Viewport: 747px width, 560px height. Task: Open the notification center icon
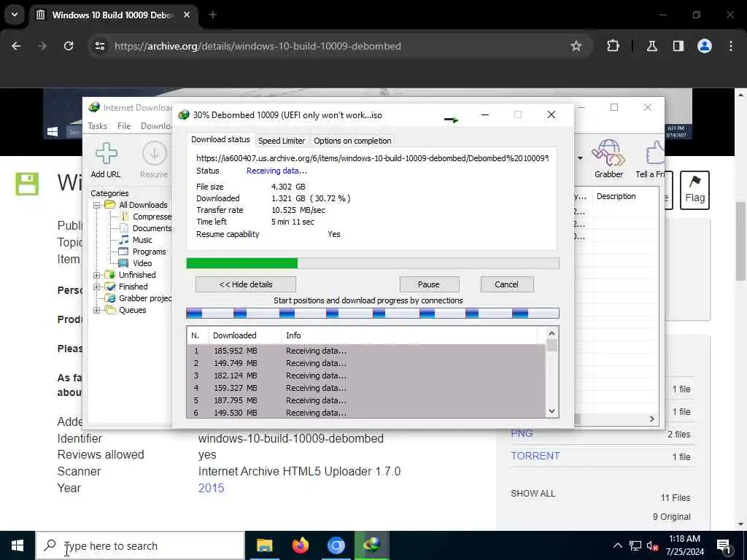[724, 545]
